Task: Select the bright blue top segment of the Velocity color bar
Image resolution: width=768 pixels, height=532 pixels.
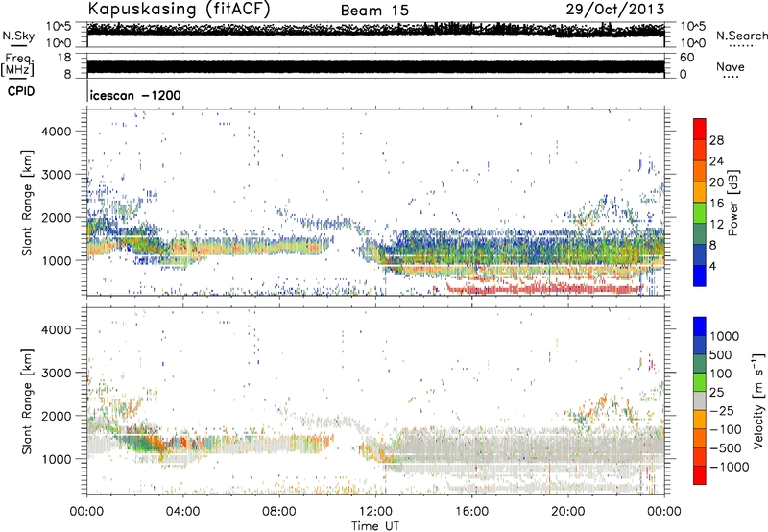Action: point(700,326)
